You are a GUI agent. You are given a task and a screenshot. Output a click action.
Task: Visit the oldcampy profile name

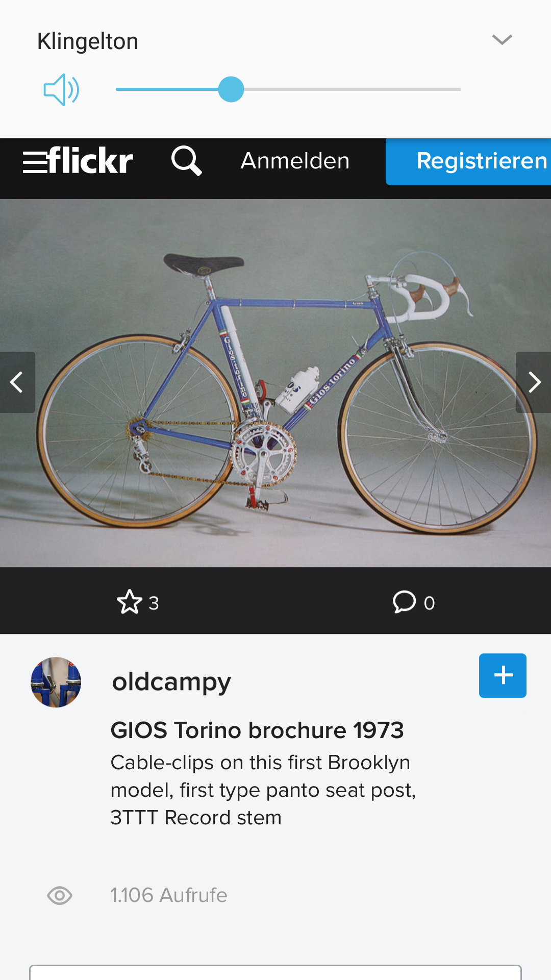[171, 682]
